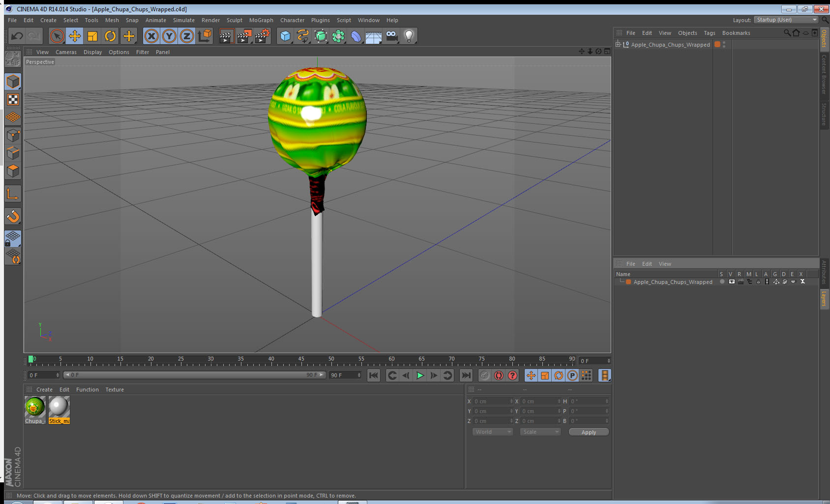
Task: Open the Scale mode dropdown
Action: pyautogui.click(x=540, y=432)
